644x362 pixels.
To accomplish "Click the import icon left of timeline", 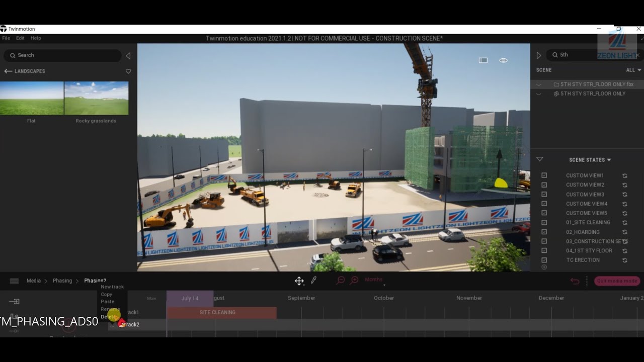I will coord(14,302).
